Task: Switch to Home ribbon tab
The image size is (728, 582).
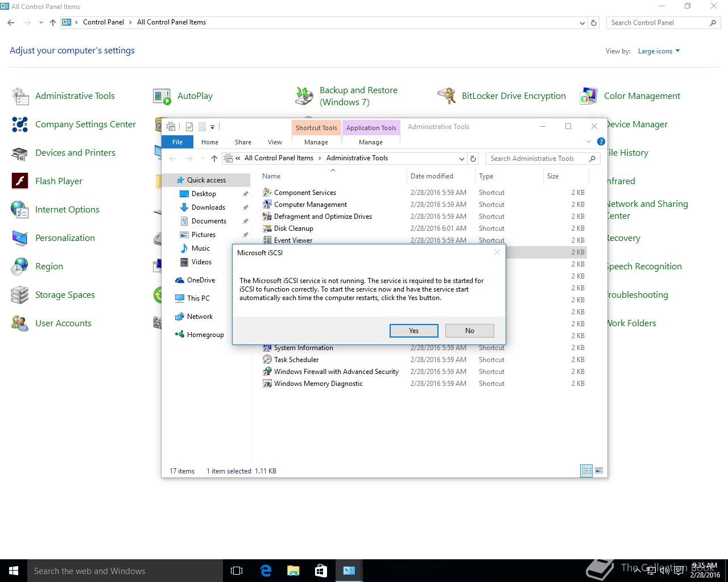Action: (x=210, y=142)
